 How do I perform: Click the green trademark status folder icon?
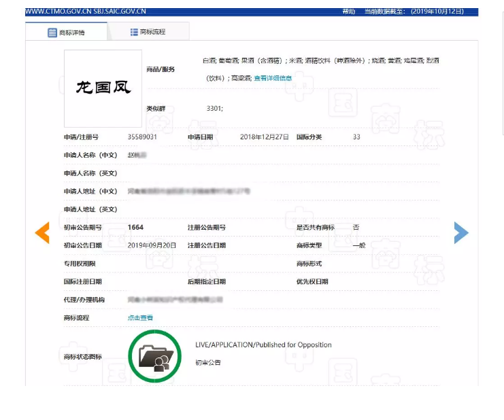click(x=155, y=356)
